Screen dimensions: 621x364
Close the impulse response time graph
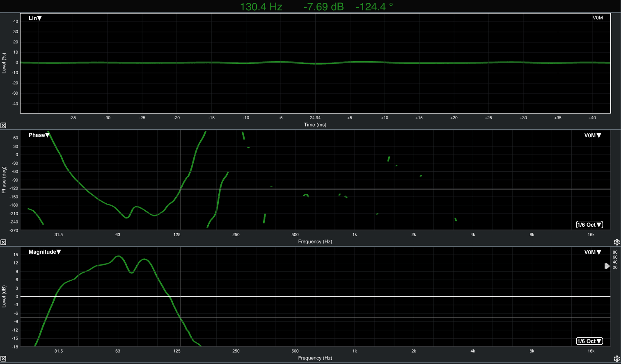[x=3, y=125]
